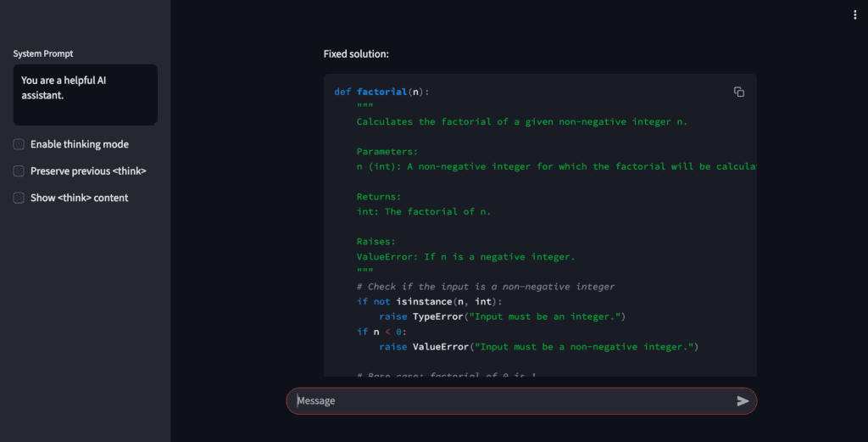Toggle the Preserve previous <think> checkbox
The height and width of the screenshot is (442, 868).
[x=19, y=171]
